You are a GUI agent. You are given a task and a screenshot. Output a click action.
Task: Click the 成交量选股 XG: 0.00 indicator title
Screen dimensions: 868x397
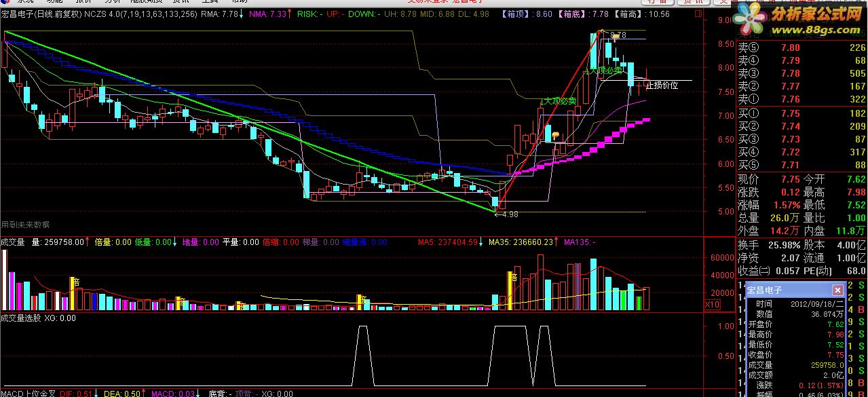coord(38,318)
